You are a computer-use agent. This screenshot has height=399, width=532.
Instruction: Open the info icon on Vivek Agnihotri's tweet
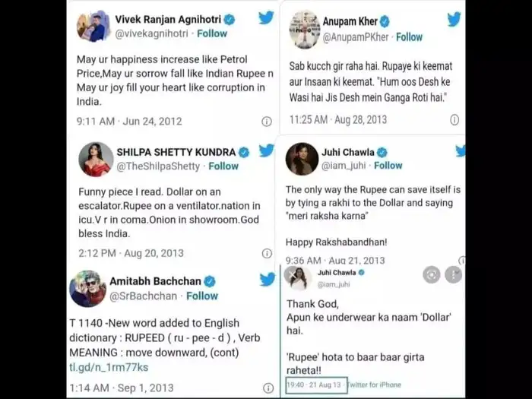click(267, 122)
